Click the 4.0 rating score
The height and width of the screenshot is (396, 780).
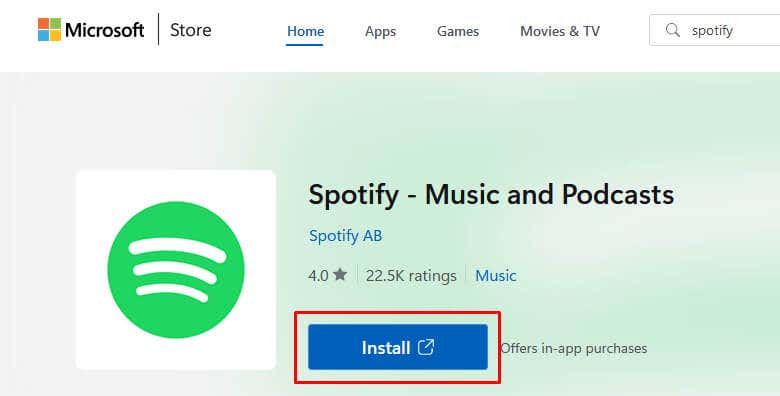click(x=318, y=275)
